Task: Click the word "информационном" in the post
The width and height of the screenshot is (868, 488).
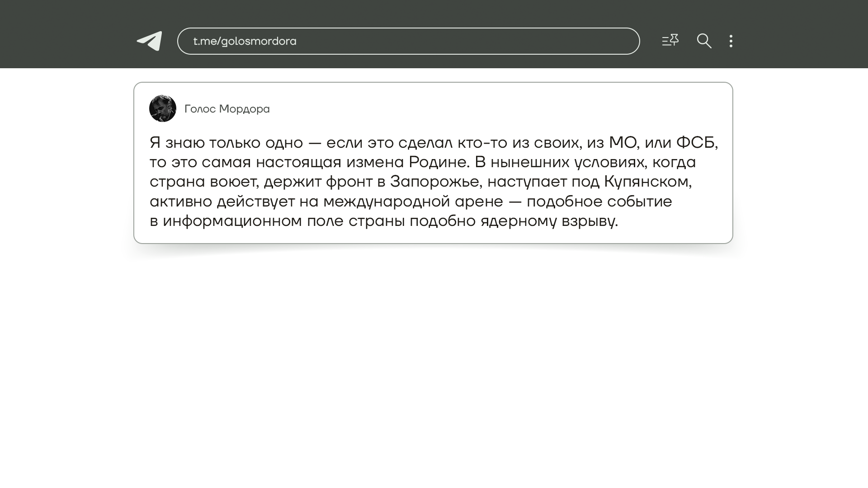Action: [x=232, y=221]
